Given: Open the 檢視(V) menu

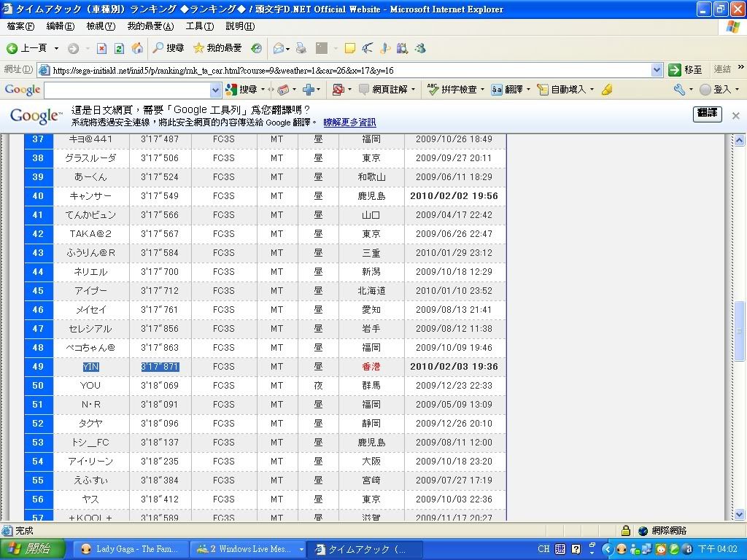Looking at the screenshot, I should (101, 26).
